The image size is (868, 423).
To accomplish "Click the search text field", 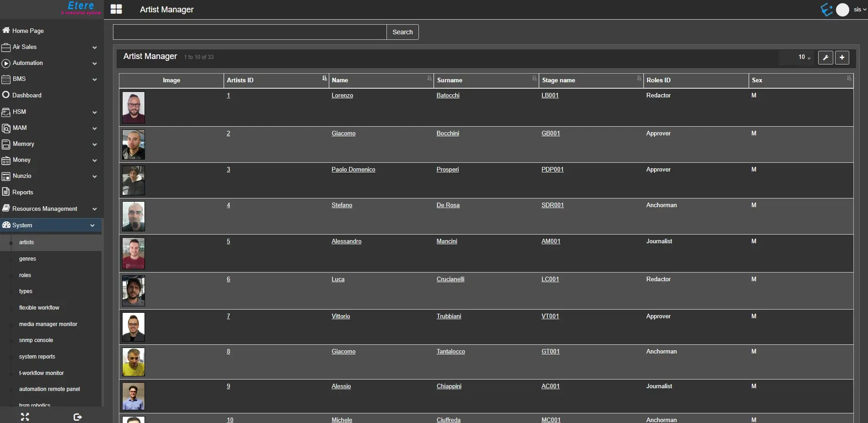I will (x=250, y=32).
